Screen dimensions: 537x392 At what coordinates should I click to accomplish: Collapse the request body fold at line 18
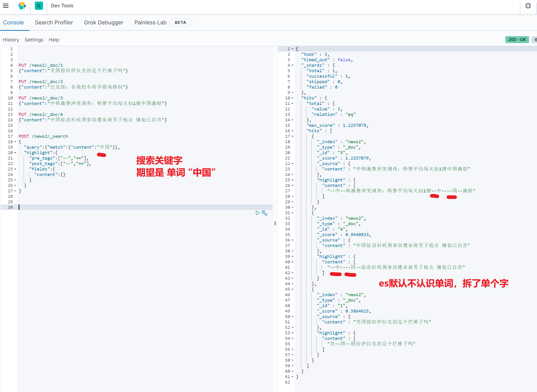pos(15,142)
